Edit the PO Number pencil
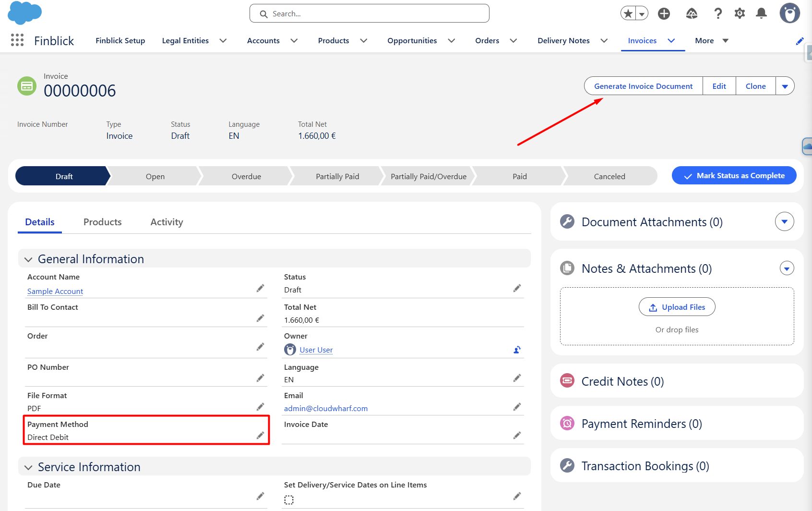The image size is (812, 511). pos(260,378)
